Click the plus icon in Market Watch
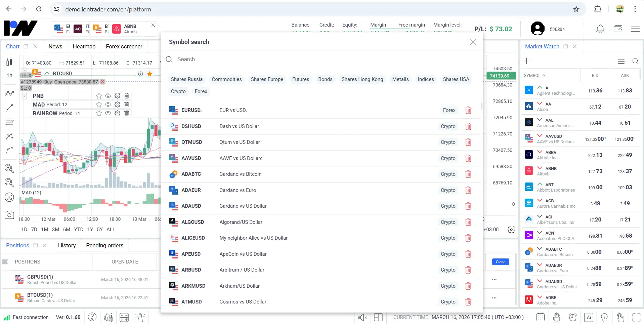The image size is (644, 325). pos(526,61)
